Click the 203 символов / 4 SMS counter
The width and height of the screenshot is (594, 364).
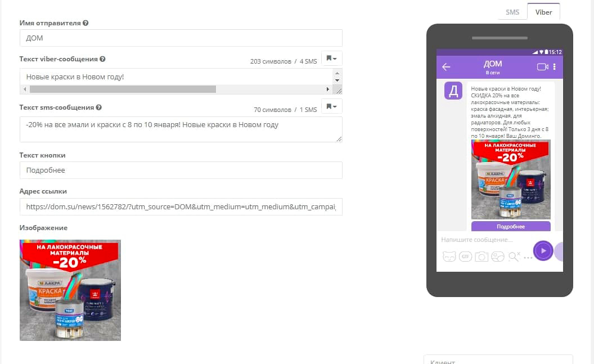point(283,61)
